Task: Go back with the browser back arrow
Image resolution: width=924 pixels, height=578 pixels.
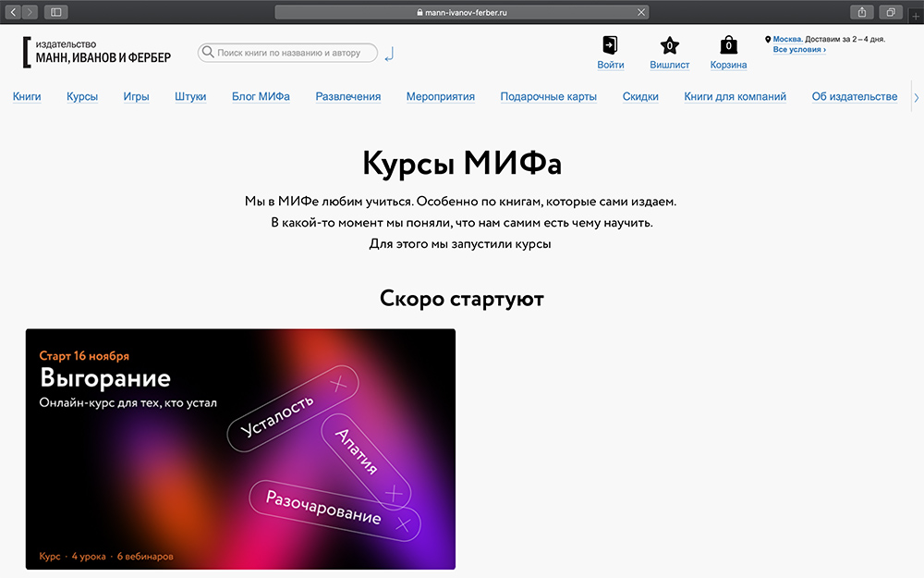Action: 13,12
